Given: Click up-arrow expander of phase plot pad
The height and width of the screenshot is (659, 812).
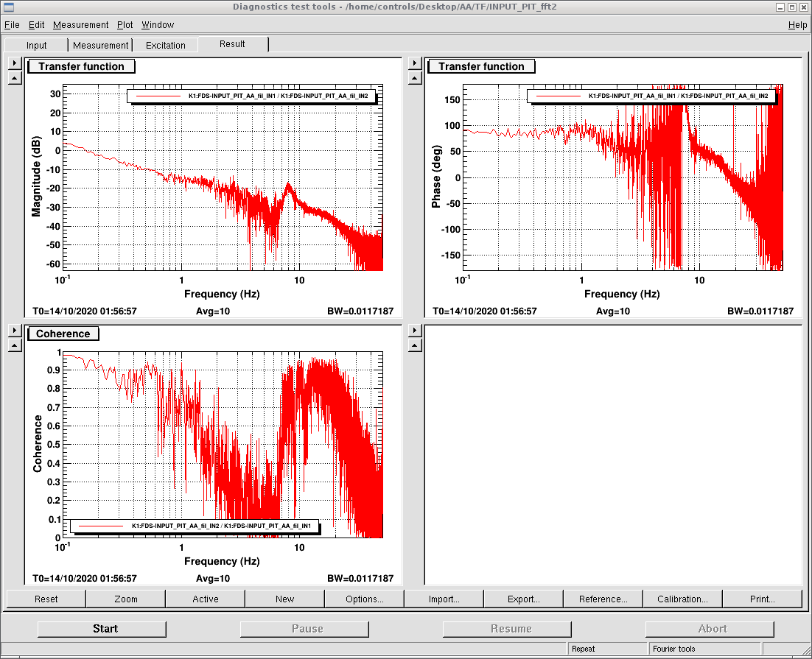Looking at the screenshot, I should point(415,79).
